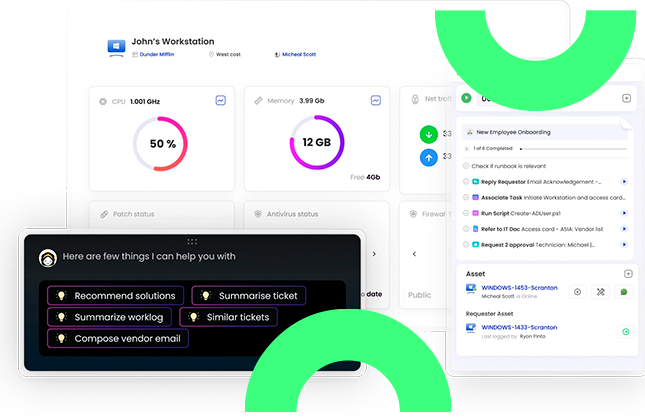
Task: Open the Memory usage graph icon
Action: [376, 101]
